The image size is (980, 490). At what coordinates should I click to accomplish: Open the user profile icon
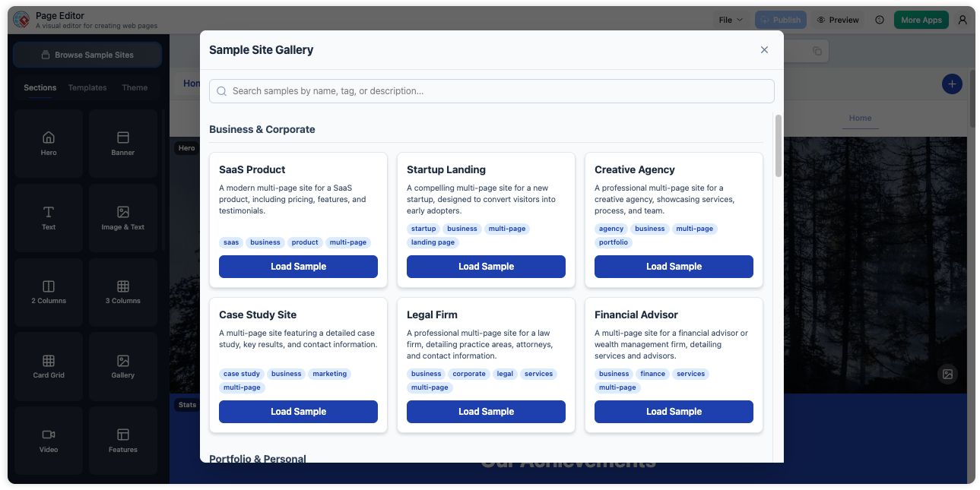coord(963,20)
